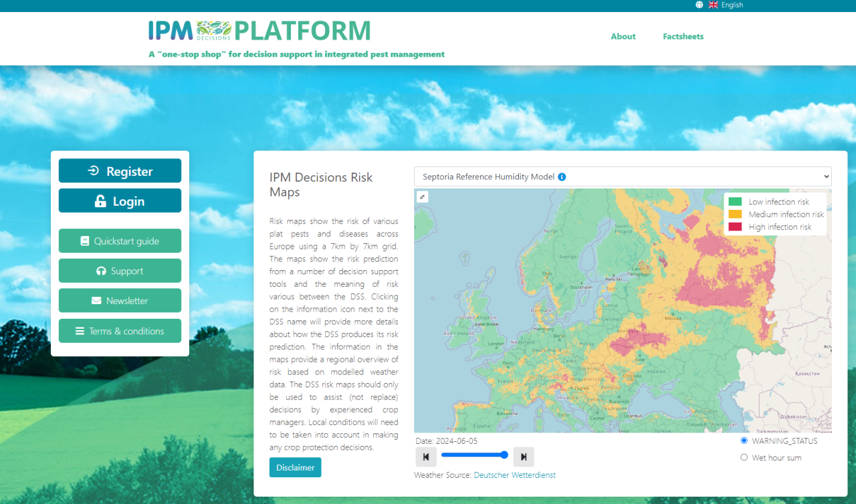Open the Quickstart guide
The height and width of the screenshot is (504, 856).
click(120, 241)
